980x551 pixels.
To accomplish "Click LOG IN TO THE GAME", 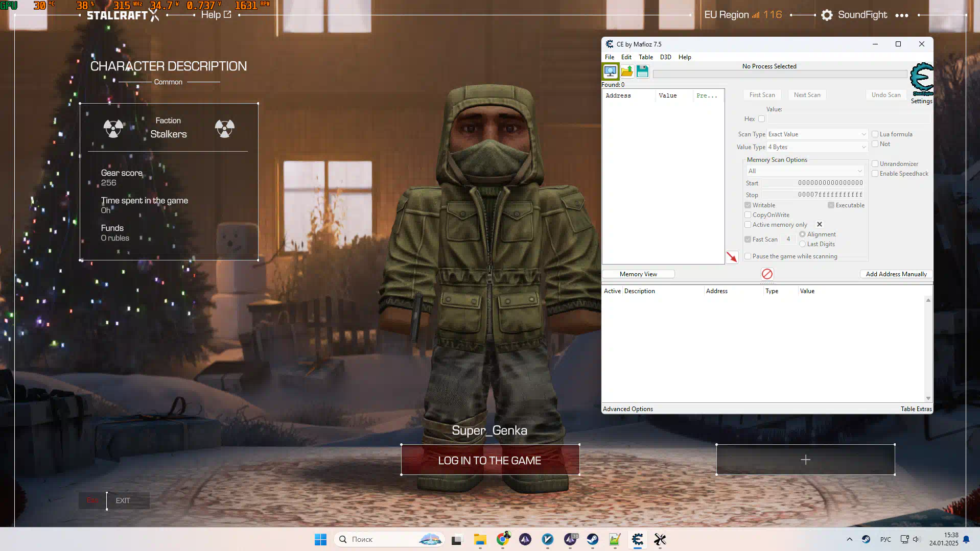I will pos(490,460).
